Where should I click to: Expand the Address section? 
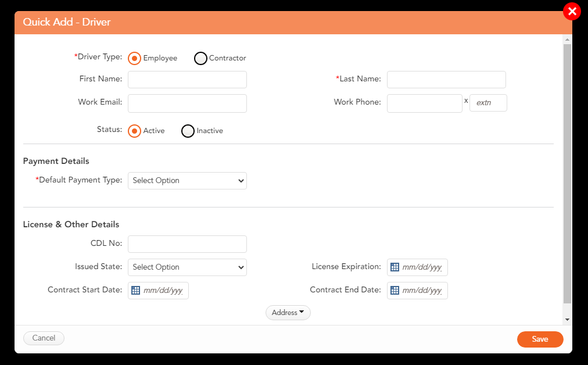[288, 313]
